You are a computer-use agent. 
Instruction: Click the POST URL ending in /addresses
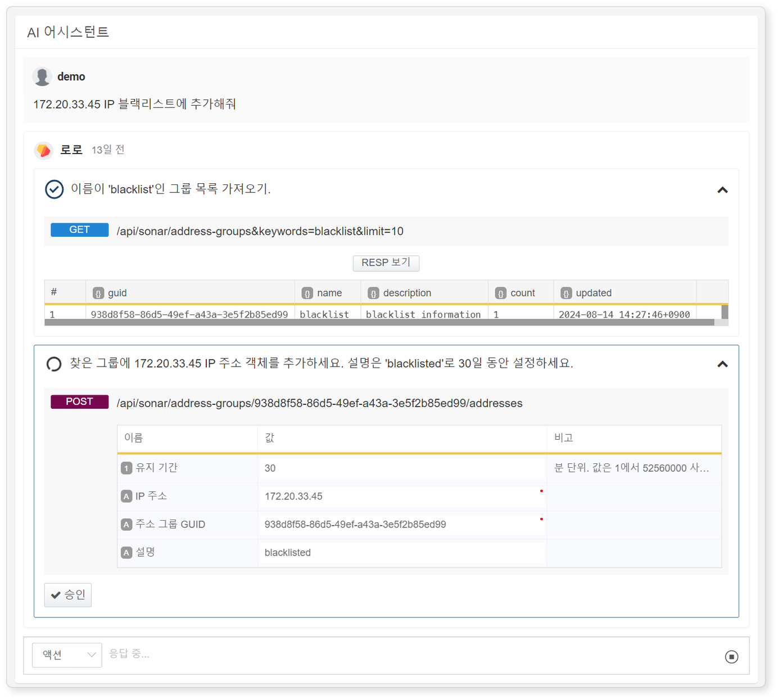(x=319, y=403)
